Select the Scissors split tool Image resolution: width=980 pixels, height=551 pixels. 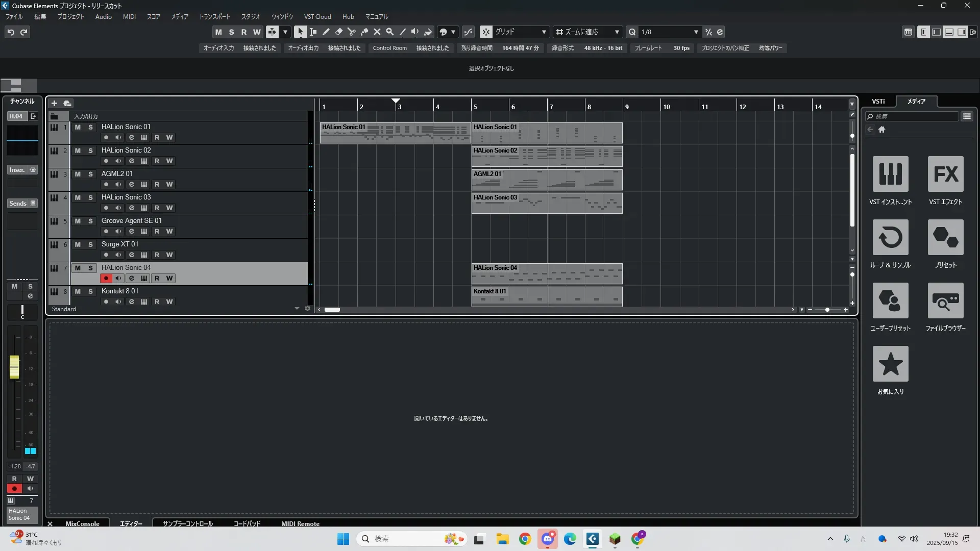351,32
